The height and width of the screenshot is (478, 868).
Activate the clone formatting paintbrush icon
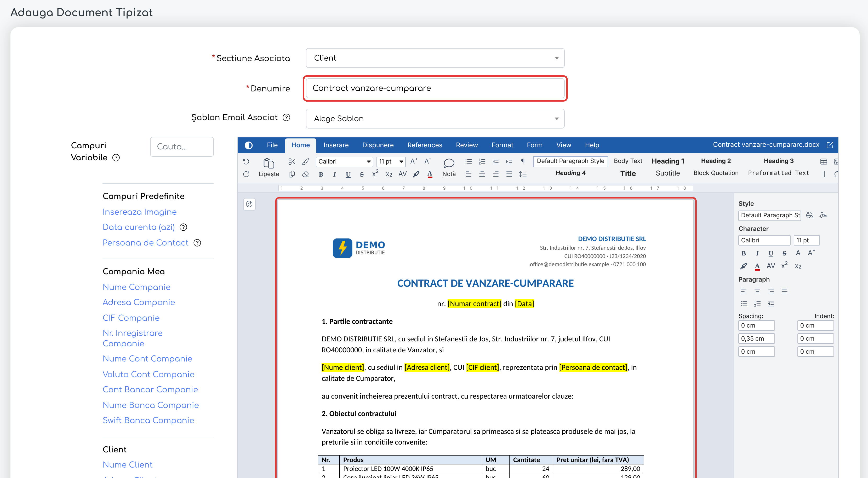coord(305,162)
